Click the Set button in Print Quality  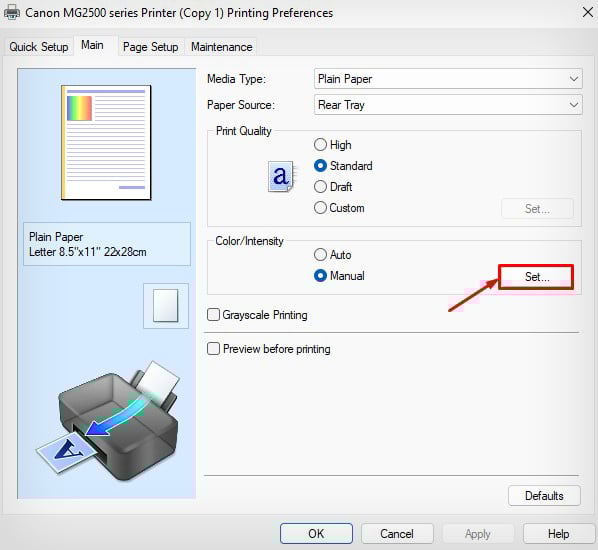[537, 209]
